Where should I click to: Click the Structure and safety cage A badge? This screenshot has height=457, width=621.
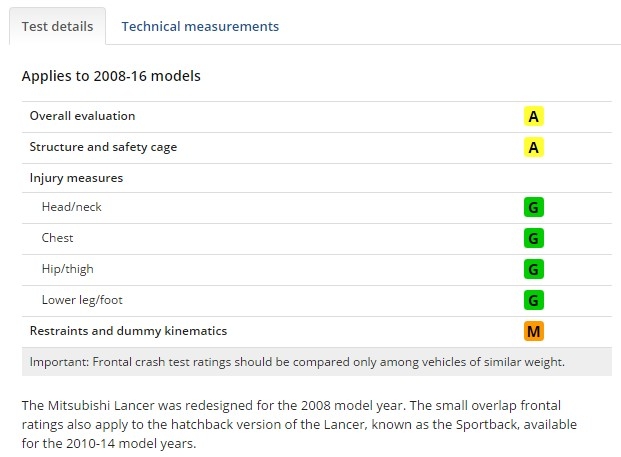pyautogui.click(x=533, y=147)
